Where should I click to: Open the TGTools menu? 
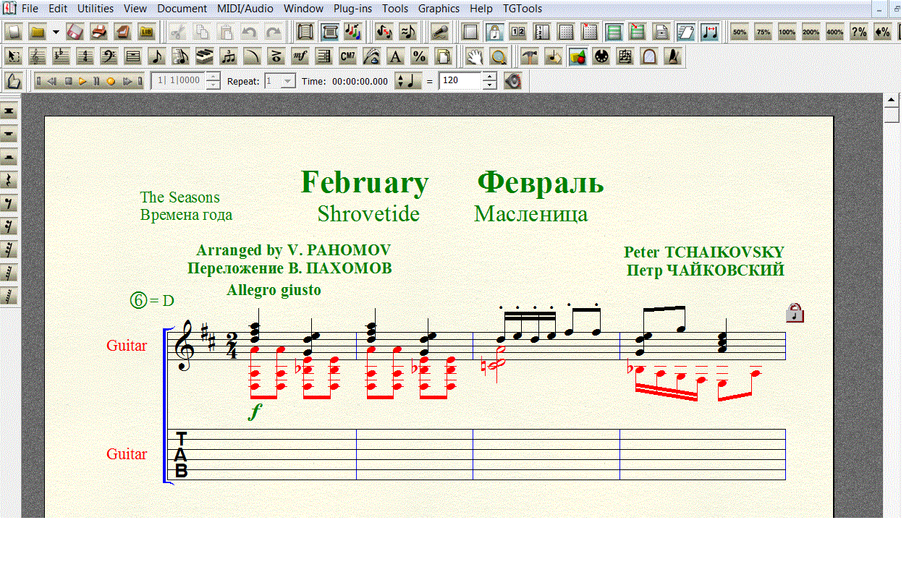coord(522,9)
